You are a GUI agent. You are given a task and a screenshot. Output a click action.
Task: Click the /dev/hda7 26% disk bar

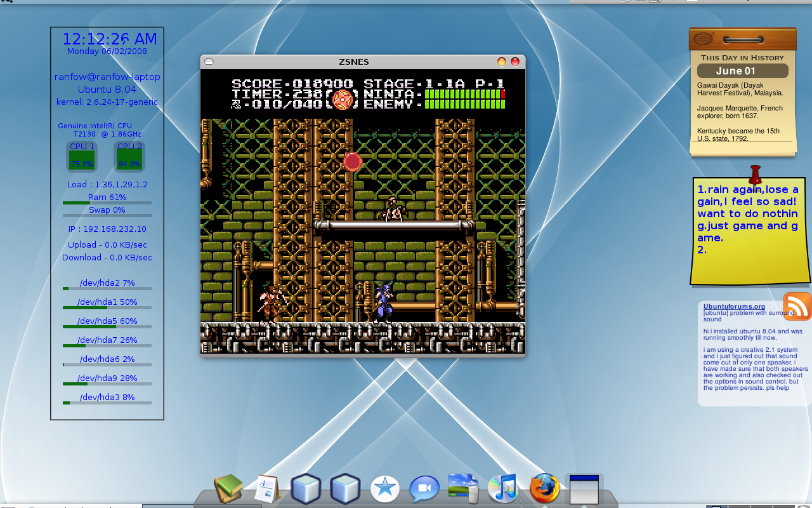pyautogui.click(x=107, y=345)
